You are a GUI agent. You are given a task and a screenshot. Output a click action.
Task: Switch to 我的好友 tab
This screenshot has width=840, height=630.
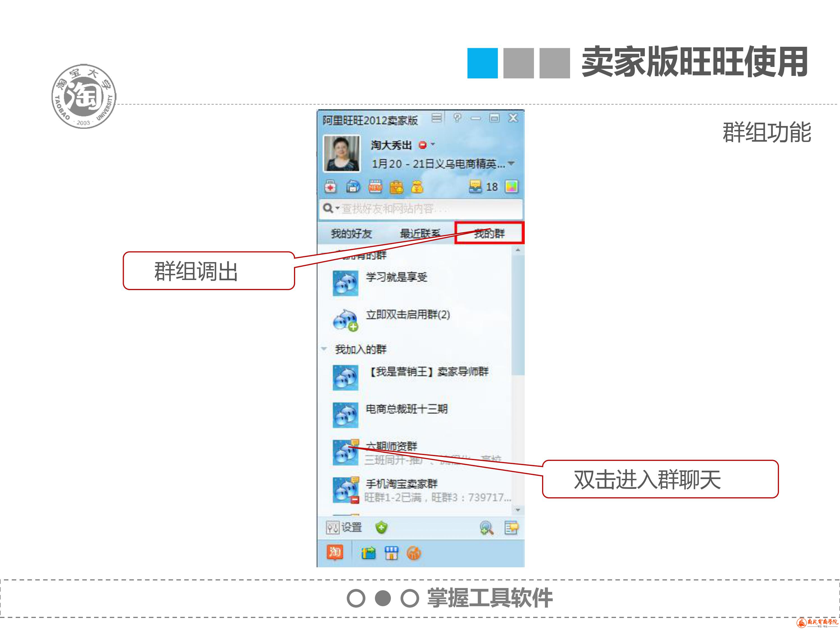click(x=351, y=234)
